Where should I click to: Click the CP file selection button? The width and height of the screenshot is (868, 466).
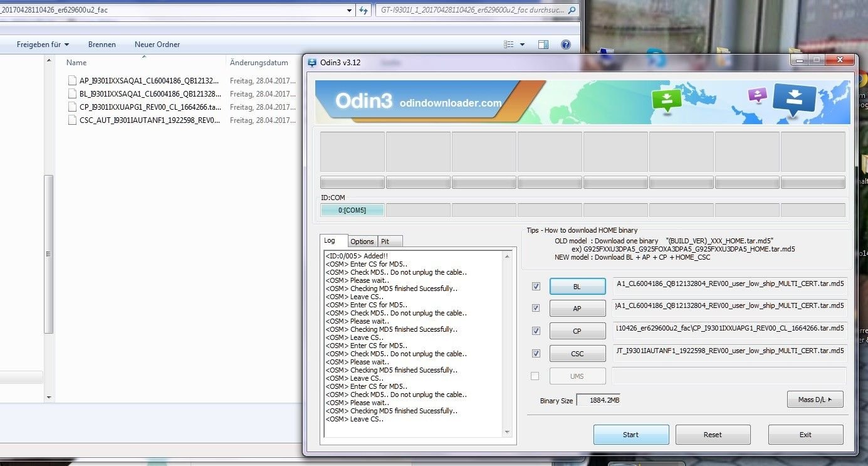tap(577, 331)
